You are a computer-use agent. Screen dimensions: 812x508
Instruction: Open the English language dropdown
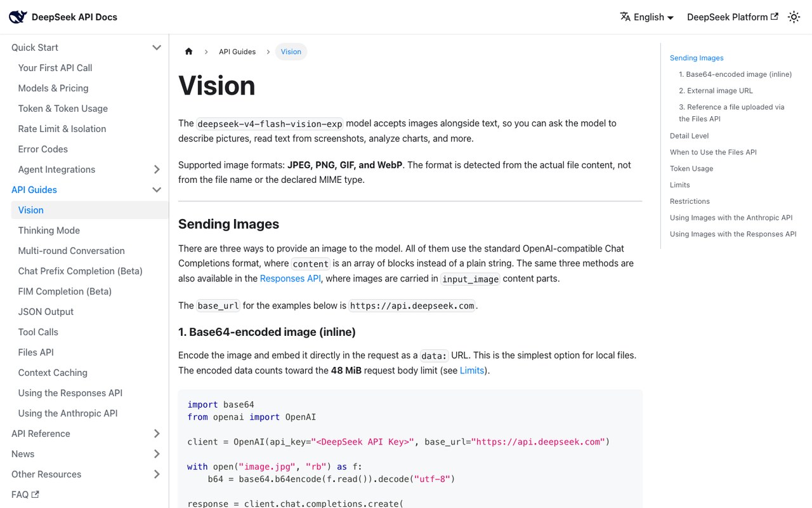(647, 17)
